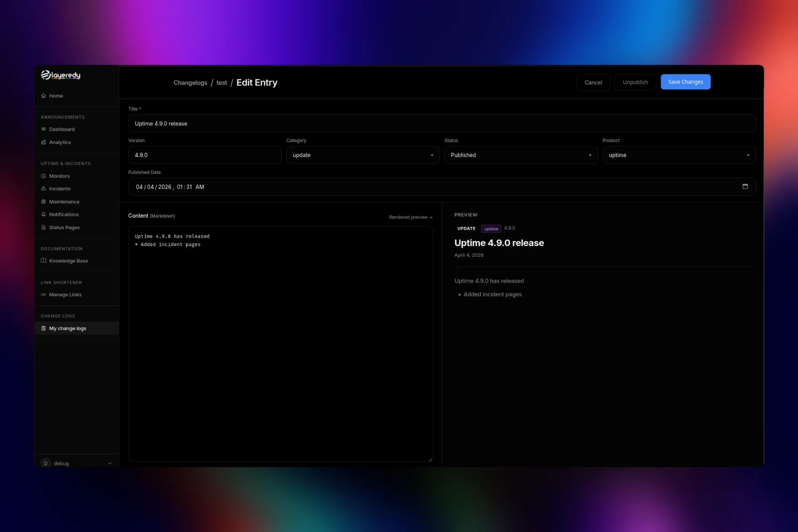The image size is (798, 532).
Task: Open the Dashboard under Announcements
Action: click(62, 129)
